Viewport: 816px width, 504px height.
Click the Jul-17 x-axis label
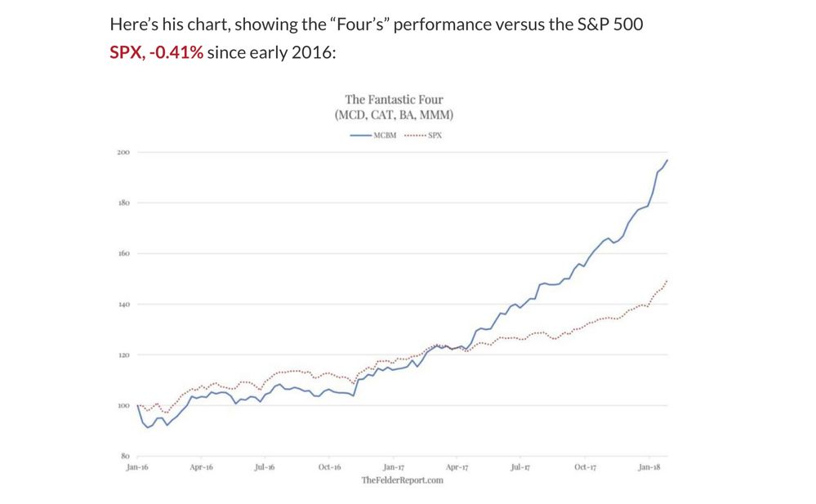[520, 467]
